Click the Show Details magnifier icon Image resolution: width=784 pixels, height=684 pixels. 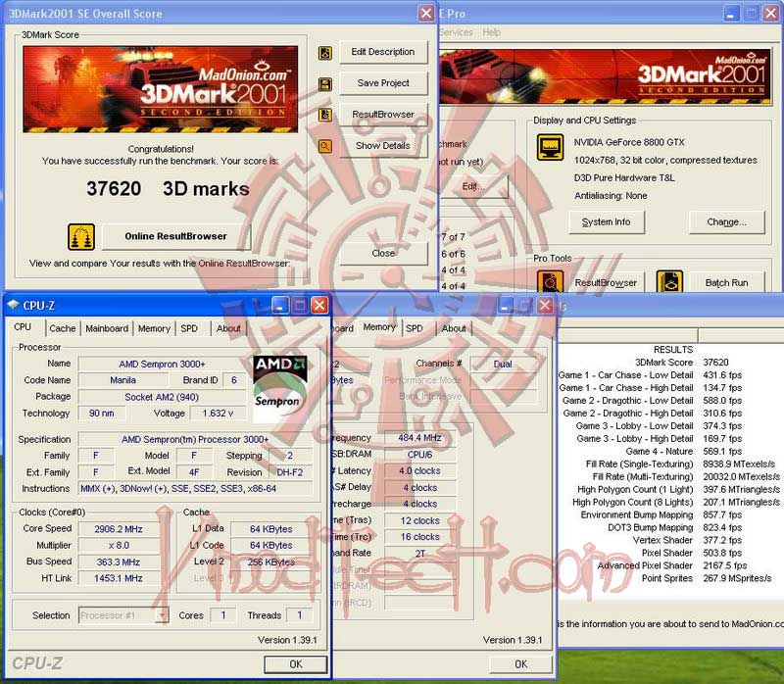pos(325,146)
